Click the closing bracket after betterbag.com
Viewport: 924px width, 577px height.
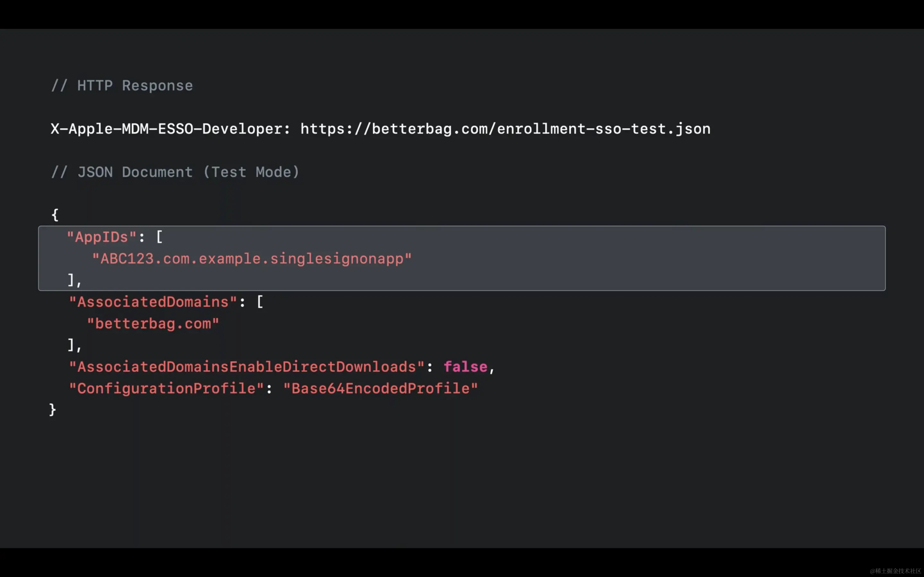72,345
